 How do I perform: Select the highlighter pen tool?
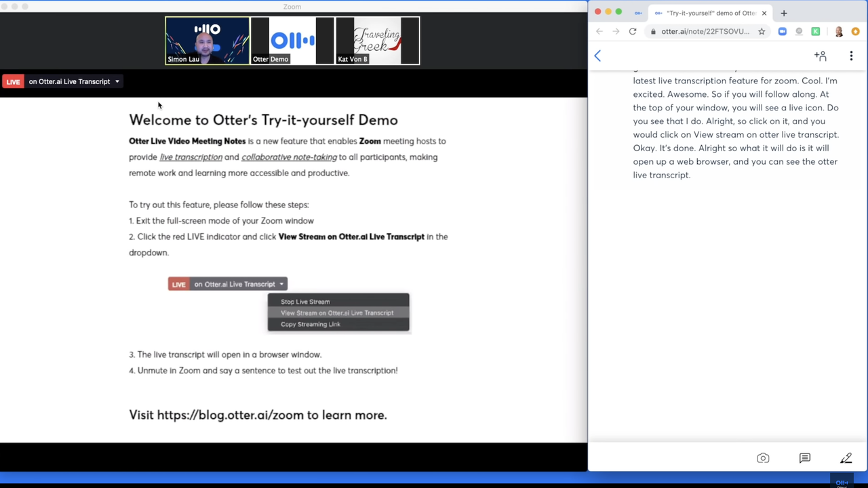tap(846, 458)
